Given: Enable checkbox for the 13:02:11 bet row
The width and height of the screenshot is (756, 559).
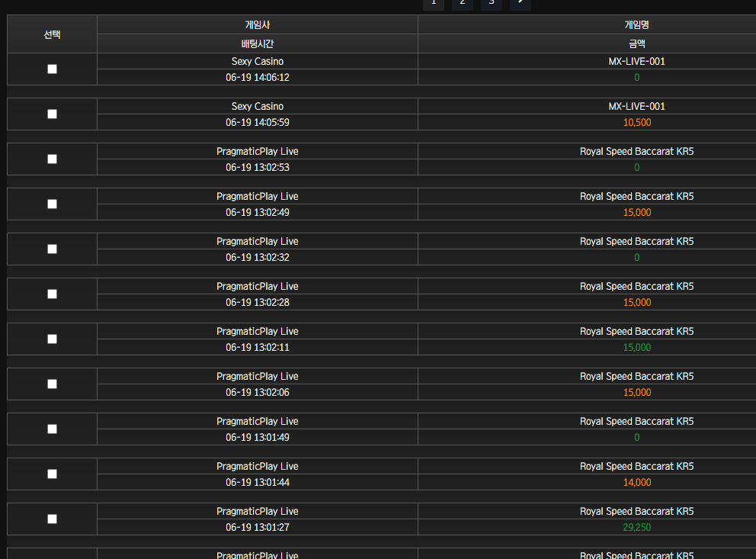Looking at the screenshot, I should point(52,339).
